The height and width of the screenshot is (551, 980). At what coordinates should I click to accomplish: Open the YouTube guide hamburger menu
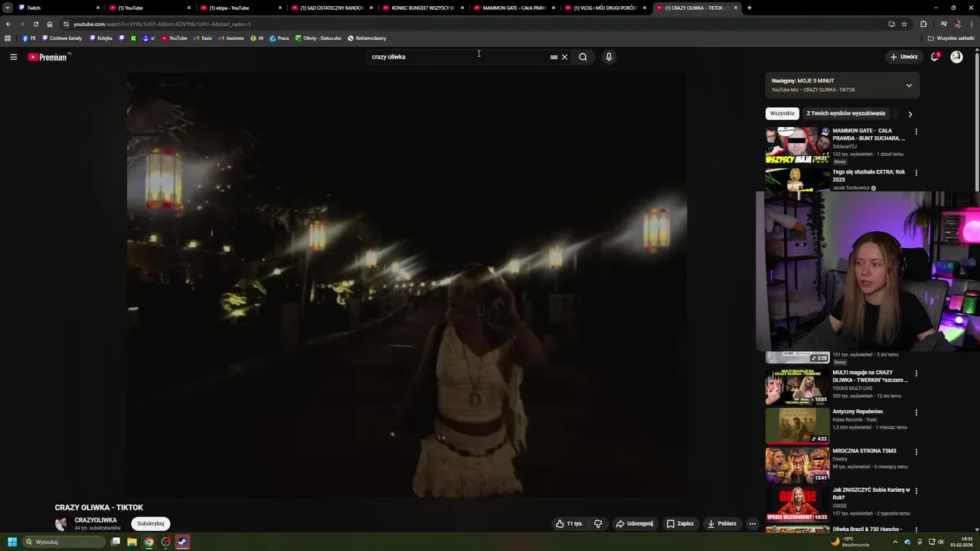13,57
